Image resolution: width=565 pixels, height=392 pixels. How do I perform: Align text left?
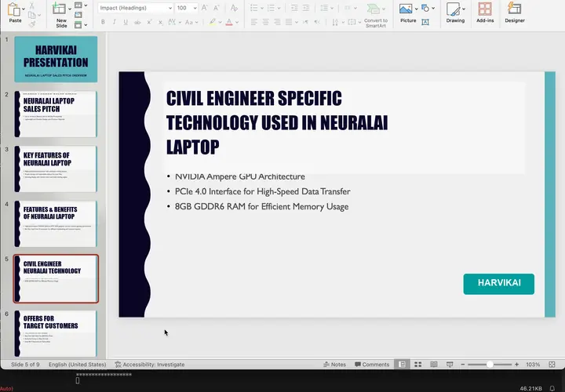click(254, 22)
